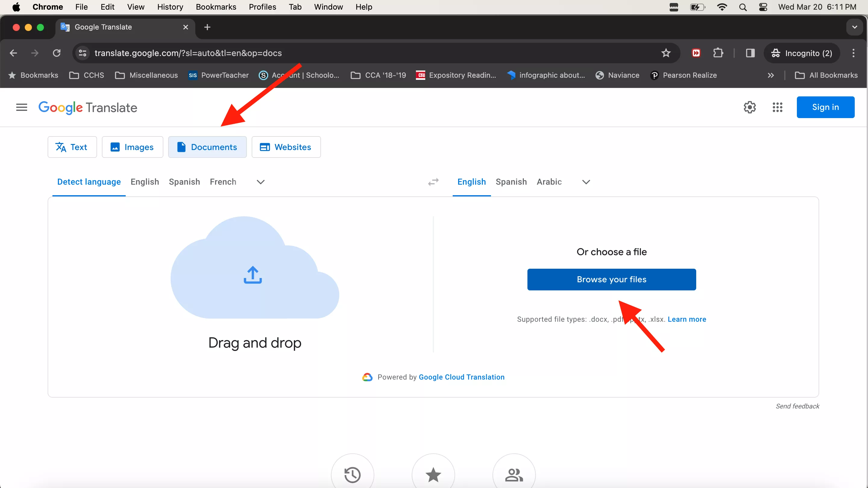Open the Google Translate hamburger main menu
Screen dimensions: 868x488
22,108
